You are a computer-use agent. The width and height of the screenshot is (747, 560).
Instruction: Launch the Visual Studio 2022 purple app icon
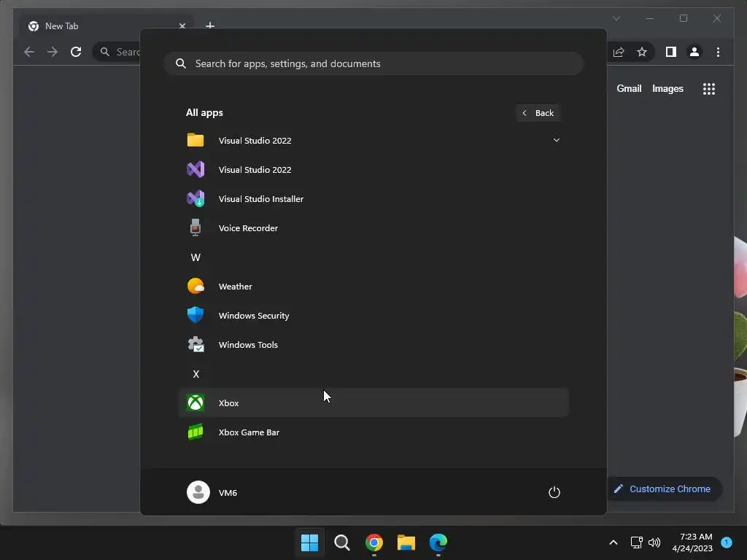[x=196, y=169]
